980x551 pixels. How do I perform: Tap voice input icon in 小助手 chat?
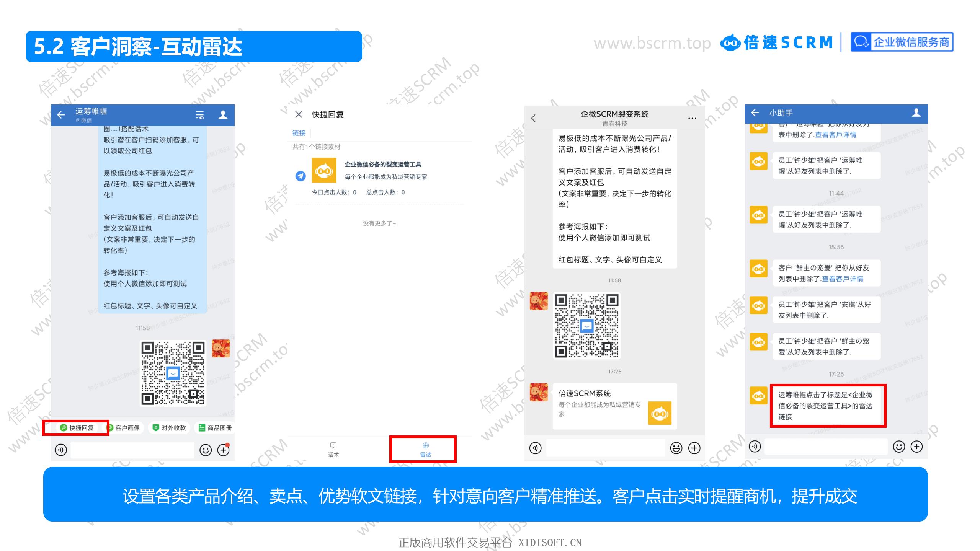(755, 446)
